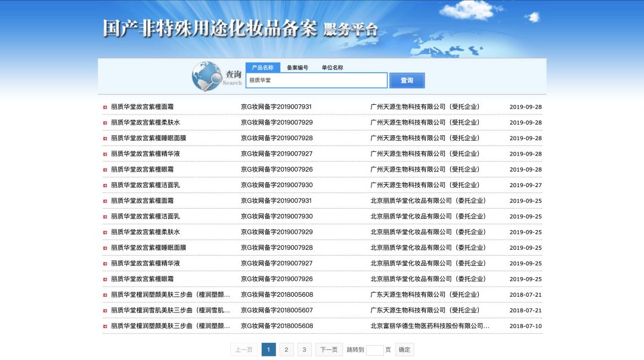Click red bullet icon beside 2019-09-25 紫檀眼霜 row
The width and height of the screenshot is (644, 360).
point(105,279)
